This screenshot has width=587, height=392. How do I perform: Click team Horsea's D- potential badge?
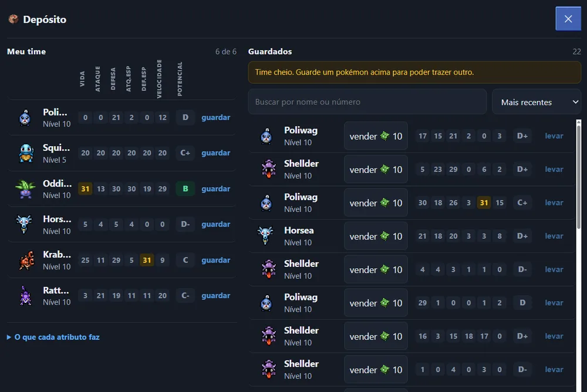(x=185, y=224)
